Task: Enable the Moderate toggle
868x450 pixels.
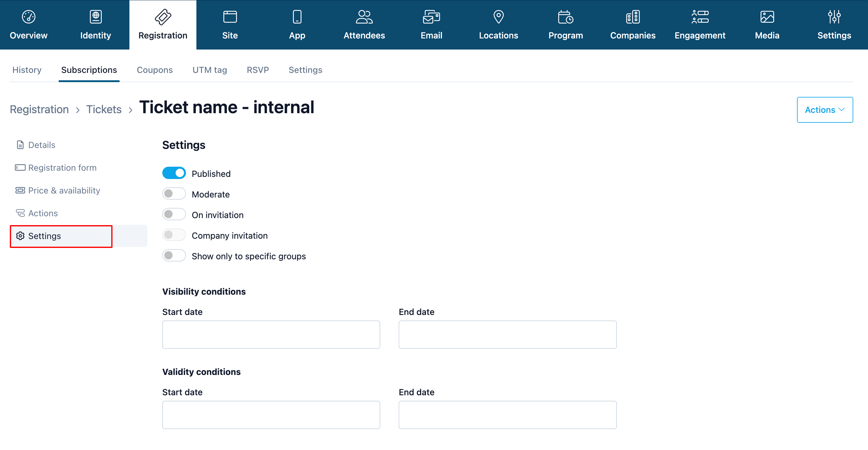Action: click(174, 194)
